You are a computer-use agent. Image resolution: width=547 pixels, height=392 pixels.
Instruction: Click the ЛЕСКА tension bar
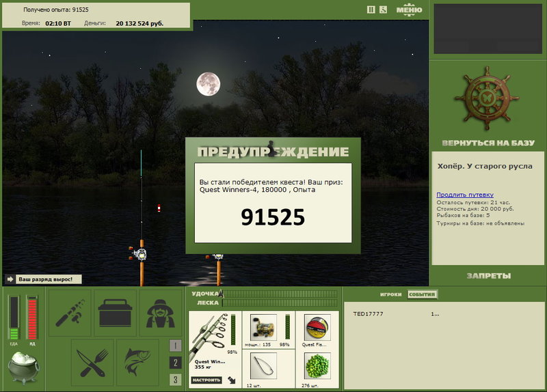(x=281, y=303)
